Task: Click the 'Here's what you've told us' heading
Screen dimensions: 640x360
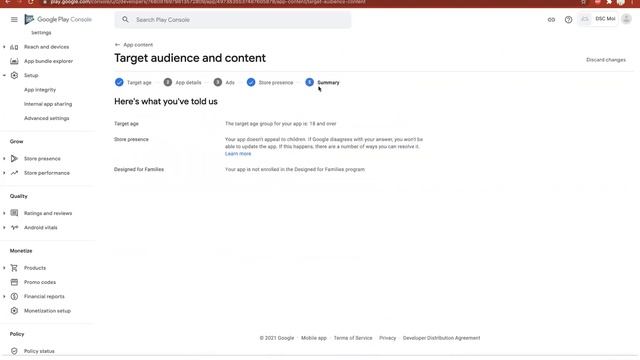Action: click(x=166, y=102)
